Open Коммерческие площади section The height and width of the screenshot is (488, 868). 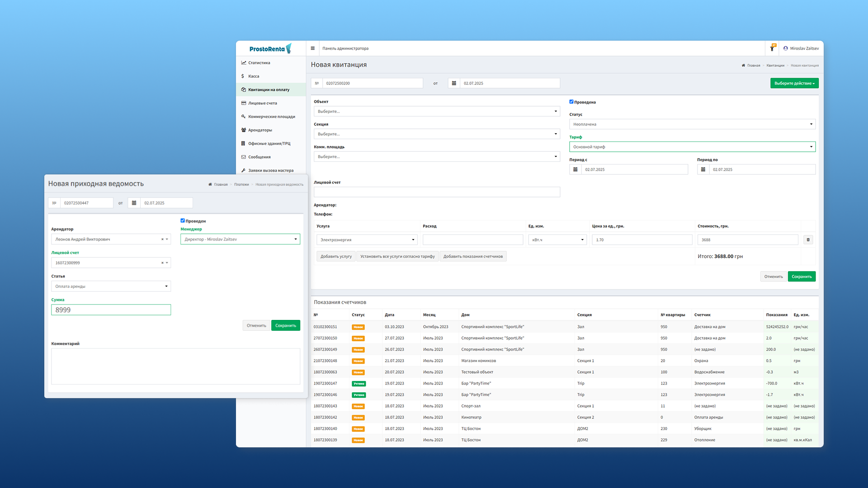point(271,116)
